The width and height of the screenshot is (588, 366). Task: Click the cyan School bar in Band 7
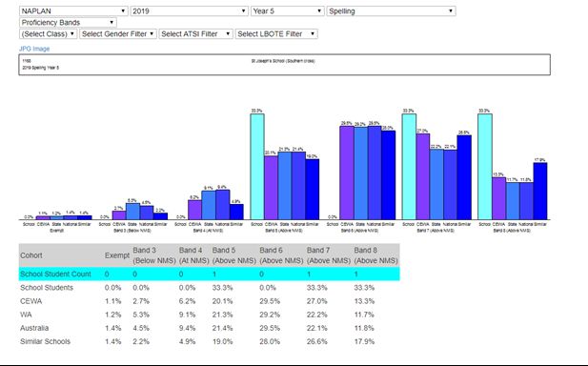coord(409,167)
